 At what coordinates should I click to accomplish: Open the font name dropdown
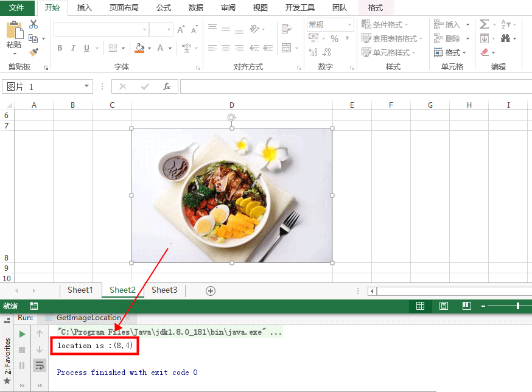pos(143,29)
